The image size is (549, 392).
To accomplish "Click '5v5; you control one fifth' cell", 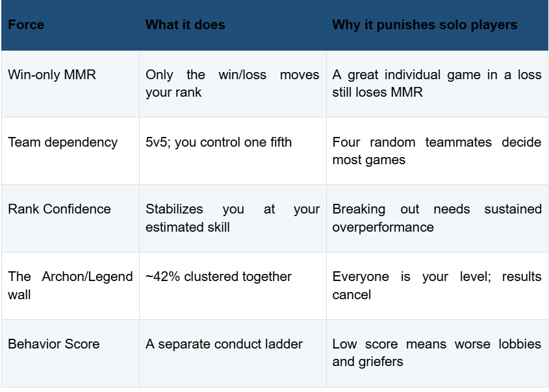I will tap(218, 142).
